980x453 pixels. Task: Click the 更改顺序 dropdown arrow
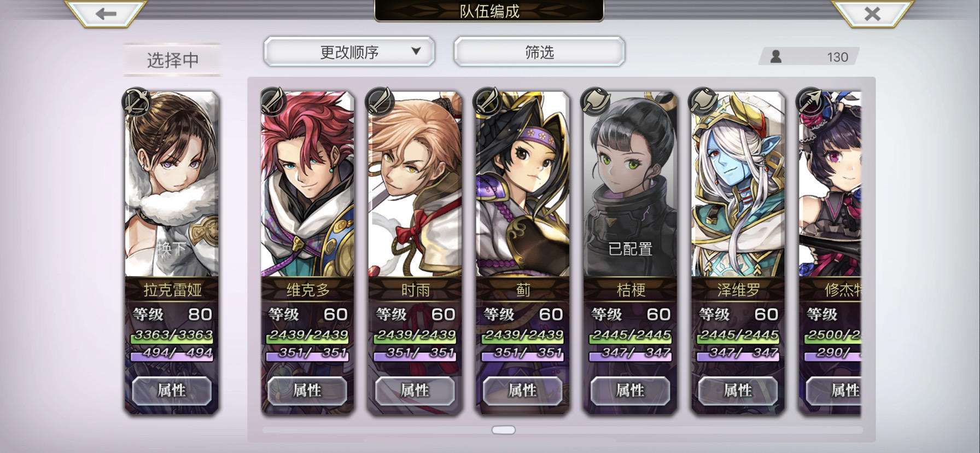(x=416, y=51)
